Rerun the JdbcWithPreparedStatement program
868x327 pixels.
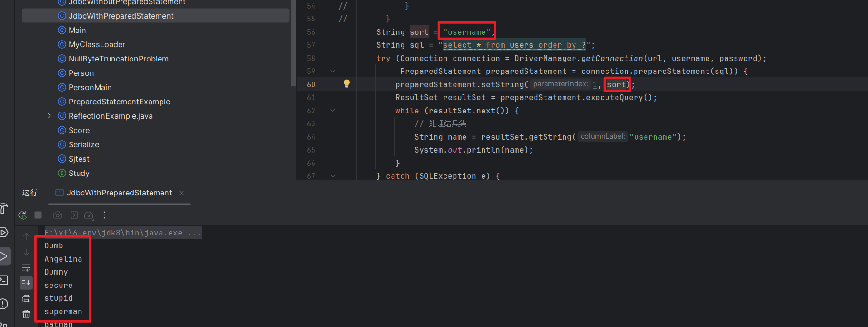22,215
